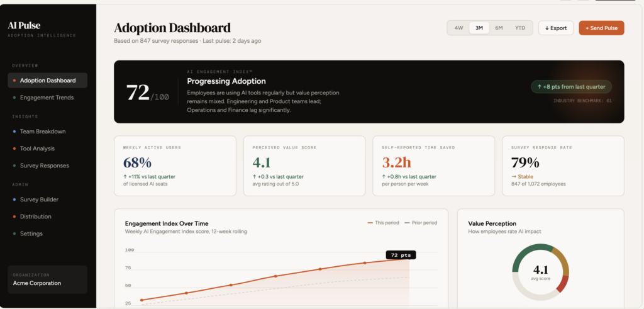
Task: Click the Export button
Action: [x=555, y=28]
